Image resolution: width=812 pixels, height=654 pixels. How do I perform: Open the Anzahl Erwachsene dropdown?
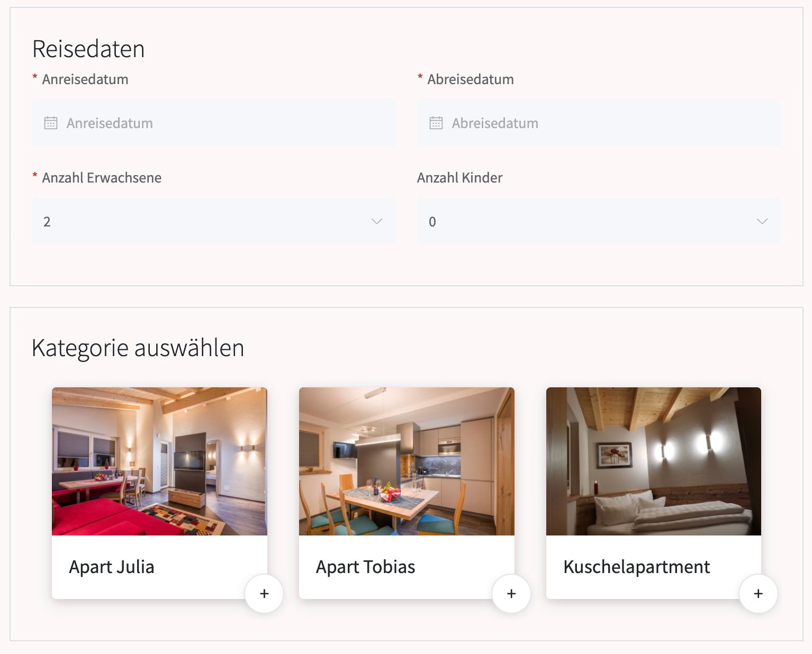[377, 222]
